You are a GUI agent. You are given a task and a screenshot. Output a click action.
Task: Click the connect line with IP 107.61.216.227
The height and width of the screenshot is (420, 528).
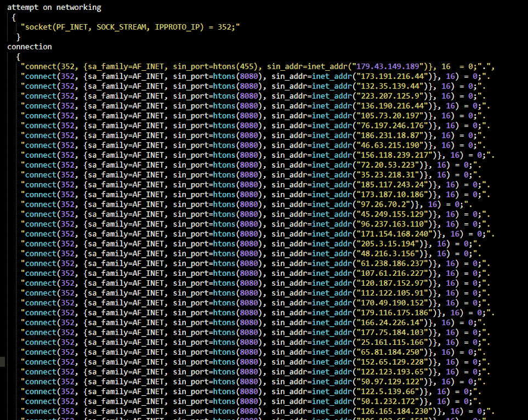(256, 274)
